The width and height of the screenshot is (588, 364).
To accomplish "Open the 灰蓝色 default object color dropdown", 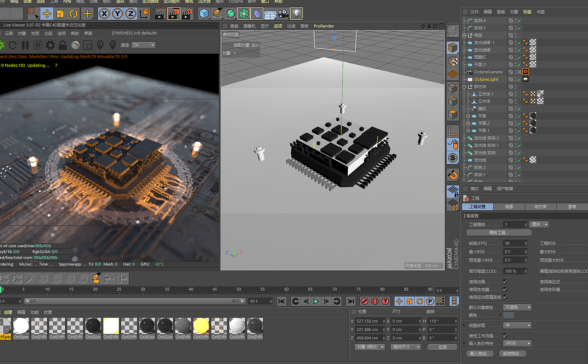I will [x=517, y=307].
